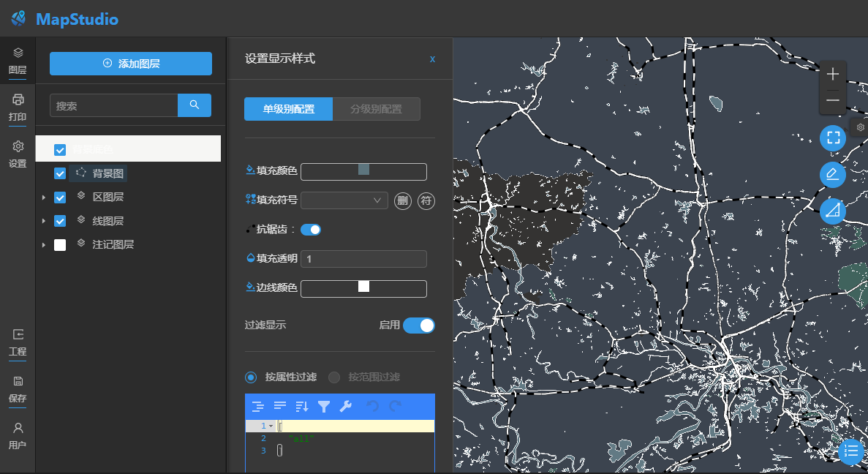868x474 pixels.
Task: Click the magnifier search button
Action: click(195, 105)
